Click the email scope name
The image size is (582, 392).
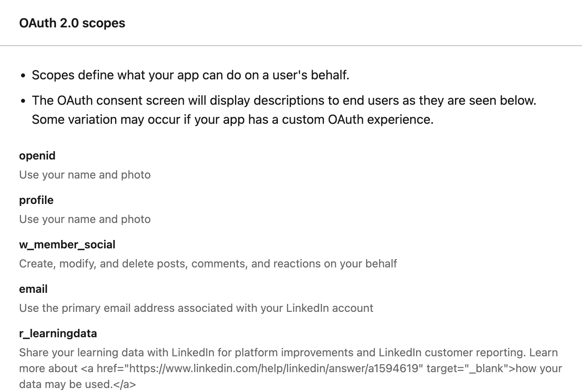click(33, 289)
